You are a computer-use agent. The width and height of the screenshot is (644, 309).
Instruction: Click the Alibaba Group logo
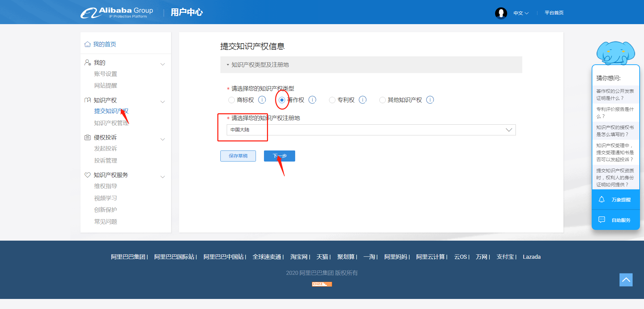tap(117, 13)
